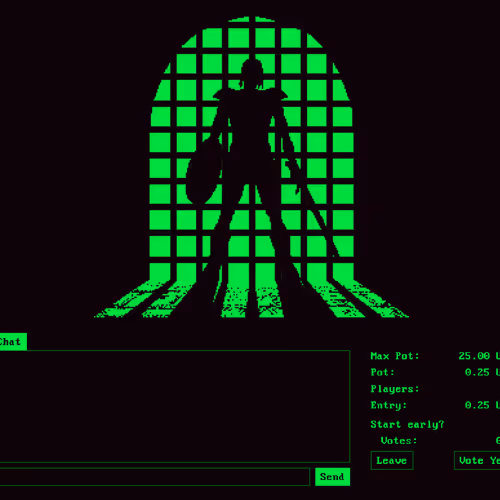Open the Chat tab

coord(13,342)
